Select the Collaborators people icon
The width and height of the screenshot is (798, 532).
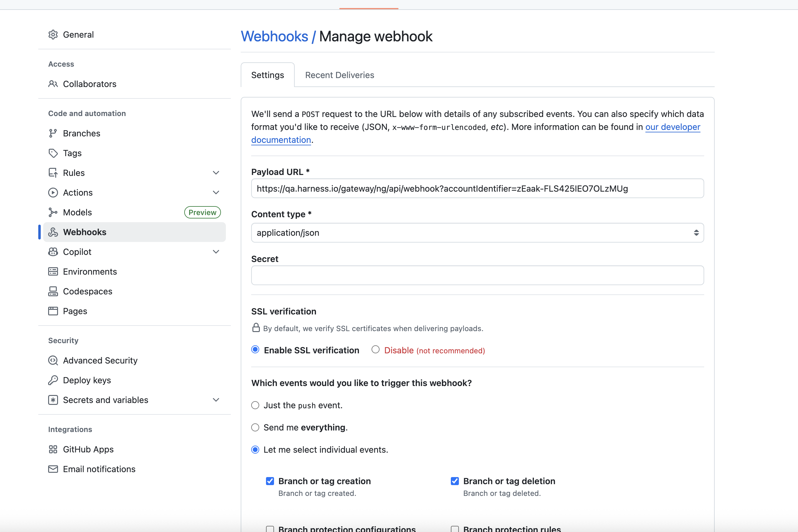53,84
